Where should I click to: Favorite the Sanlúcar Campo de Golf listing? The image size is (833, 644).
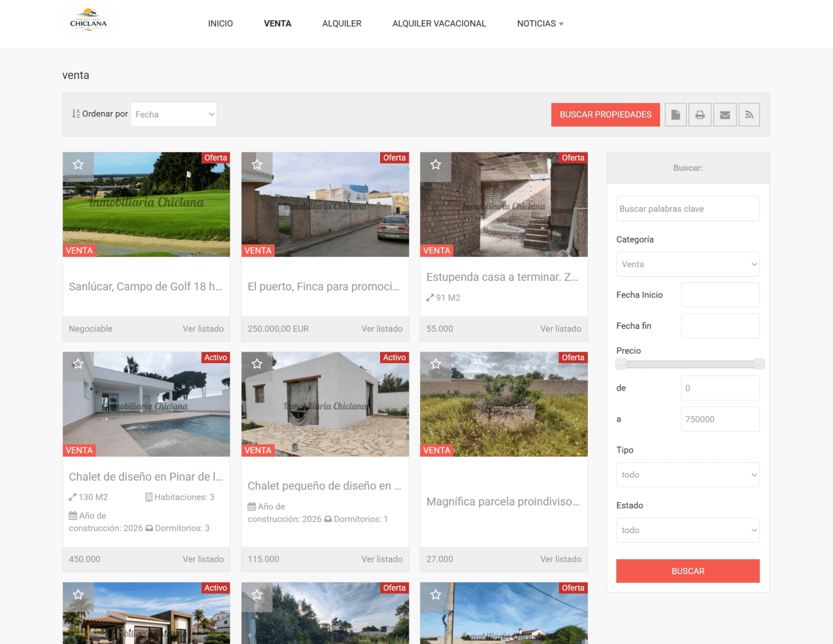click(x=78, y=165)
